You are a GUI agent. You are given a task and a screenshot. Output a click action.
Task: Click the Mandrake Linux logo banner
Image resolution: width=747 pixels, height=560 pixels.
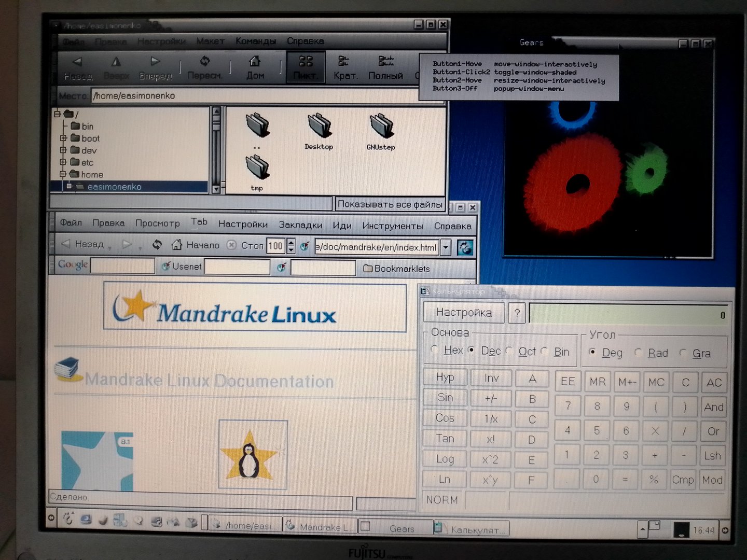point(255,307)
